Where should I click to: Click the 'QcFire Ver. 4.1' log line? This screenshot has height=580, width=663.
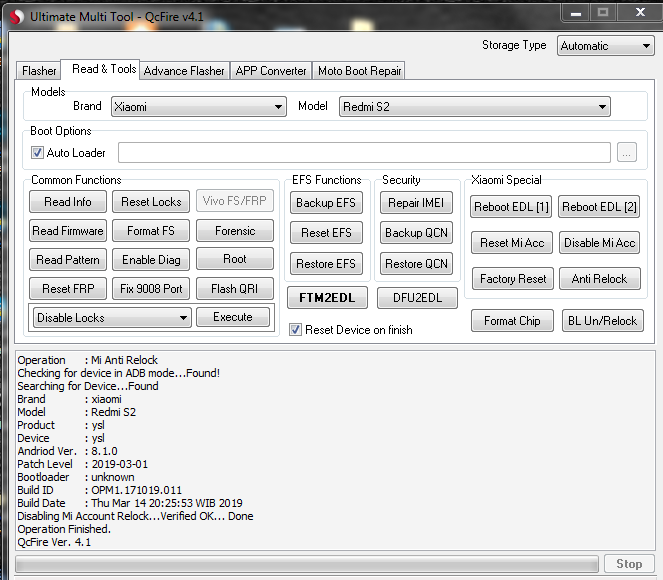click(54, 542)
